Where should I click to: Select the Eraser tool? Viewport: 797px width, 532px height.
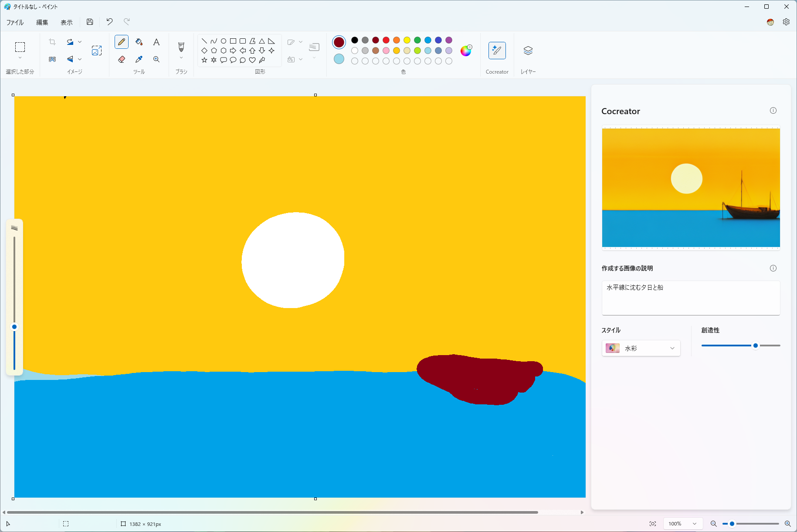[x=122, y=59]
